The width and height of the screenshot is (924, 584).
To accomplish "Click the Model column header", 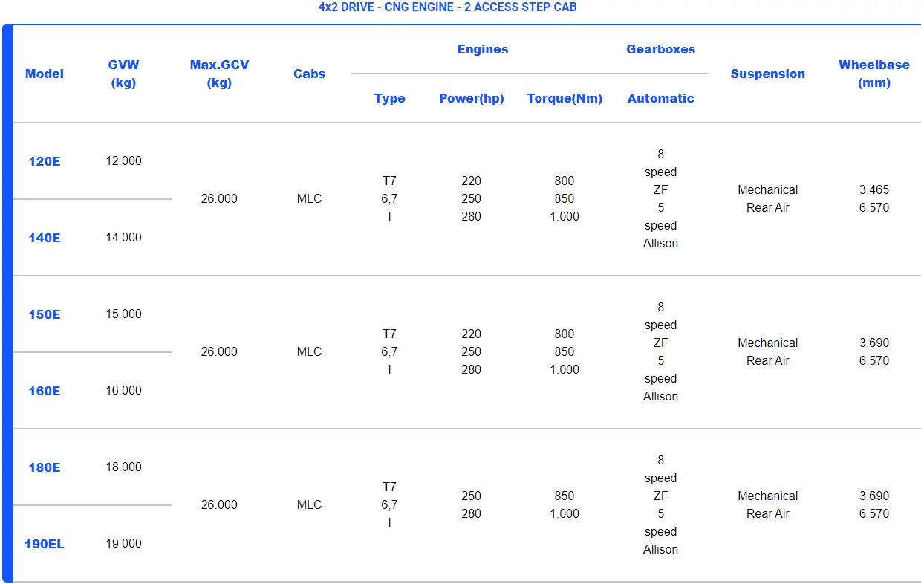I will click(44, 74).
